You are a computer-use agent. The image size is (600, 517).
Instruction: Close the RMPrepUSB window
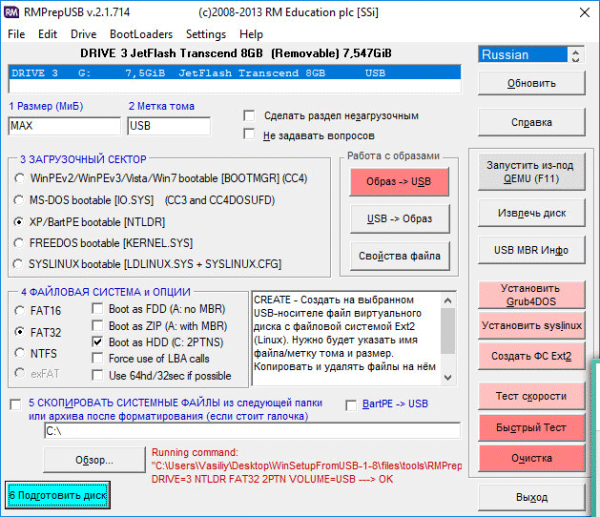[584, 13]
